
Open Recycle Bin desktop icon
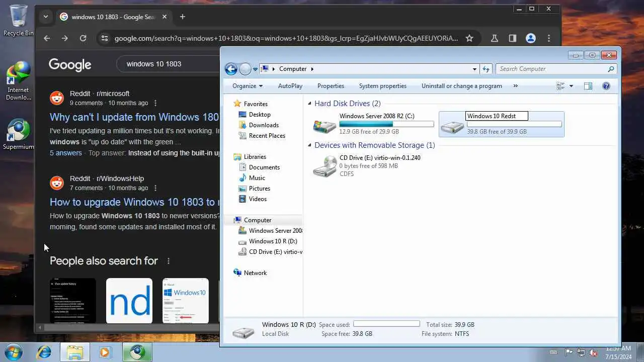point(19,21)
